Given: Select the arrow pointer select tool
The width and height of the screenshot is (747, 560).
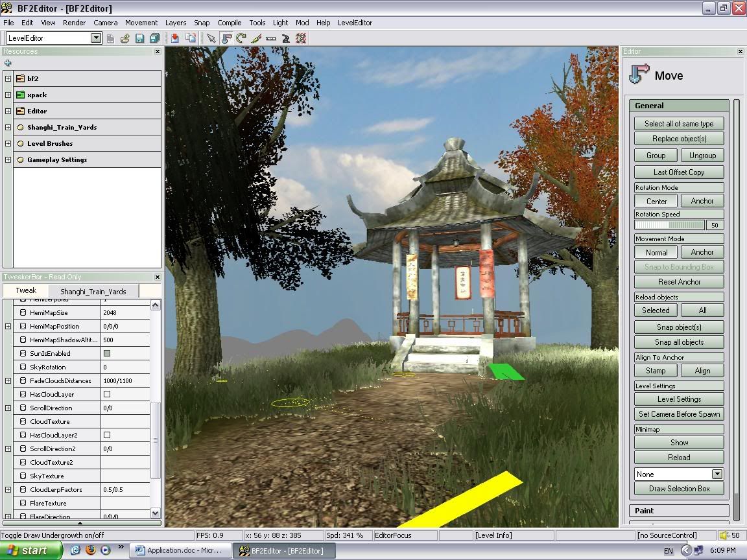Looking at the screenshot, I should (x=211, y=39).
